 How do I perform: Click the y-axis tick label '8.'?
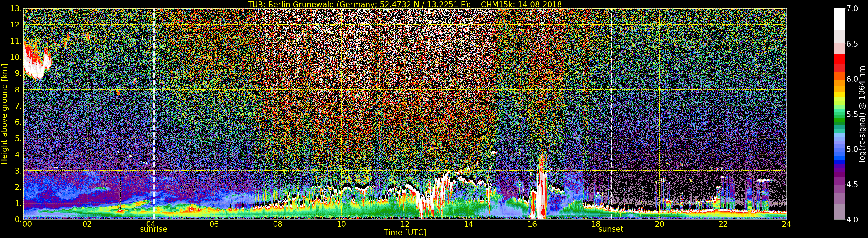click(x=18, y=90)
